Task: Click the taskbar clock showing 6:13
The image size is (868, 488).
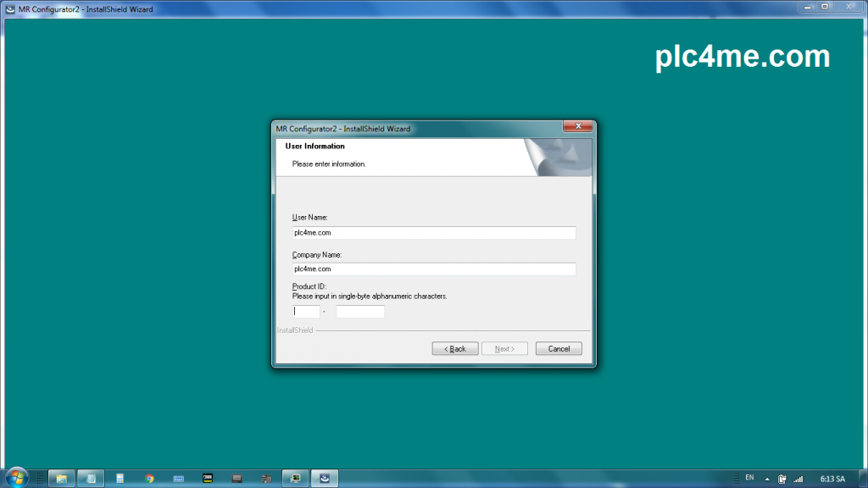Action: tap(832, 479)
